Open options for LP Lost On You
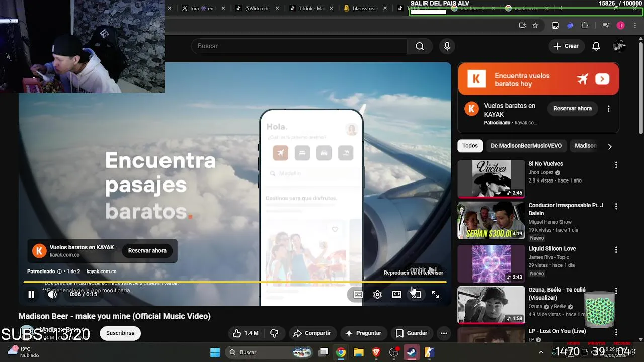 [x=616, y=332]
